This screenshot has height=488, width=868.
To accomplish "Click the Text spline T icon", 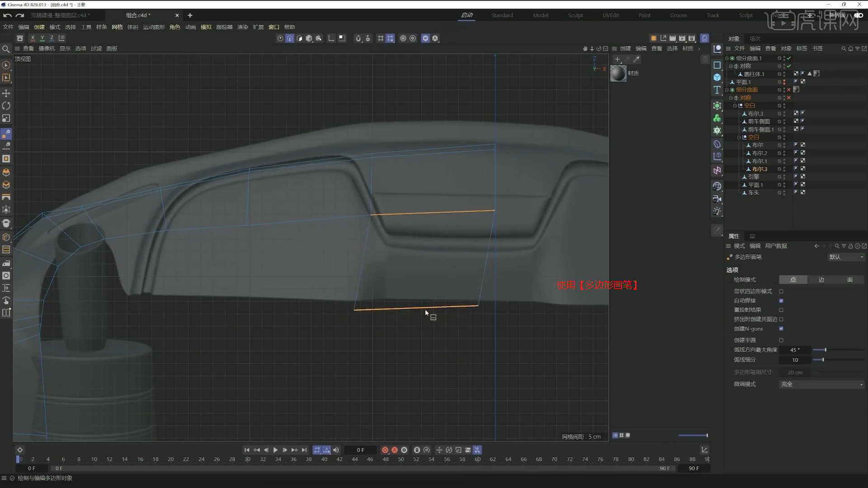I will click(717, 90).
